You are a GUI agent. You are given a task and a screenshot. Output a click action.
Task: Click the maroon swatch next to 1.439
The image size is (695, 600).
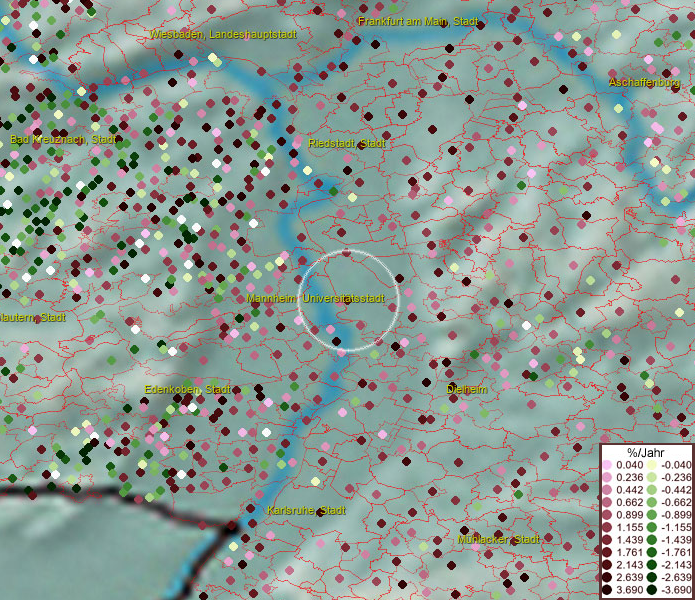[x=607, y=540]
